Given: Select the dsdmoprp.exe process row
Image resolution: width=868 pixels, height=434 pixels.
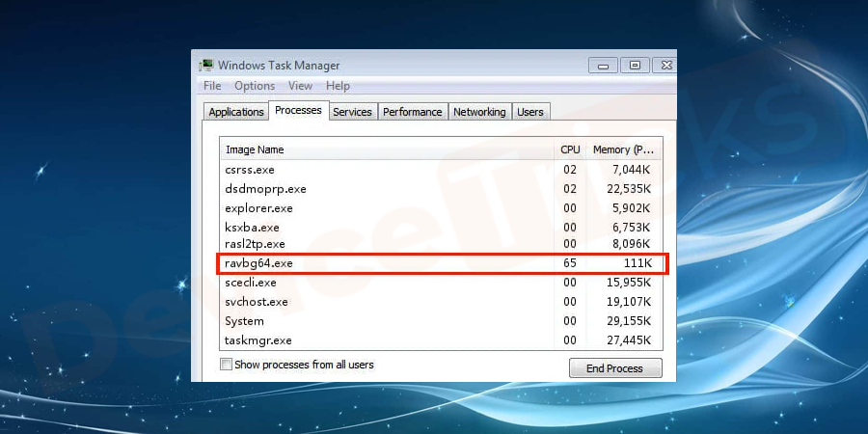Looking at the screenshot, I should 441,189.
